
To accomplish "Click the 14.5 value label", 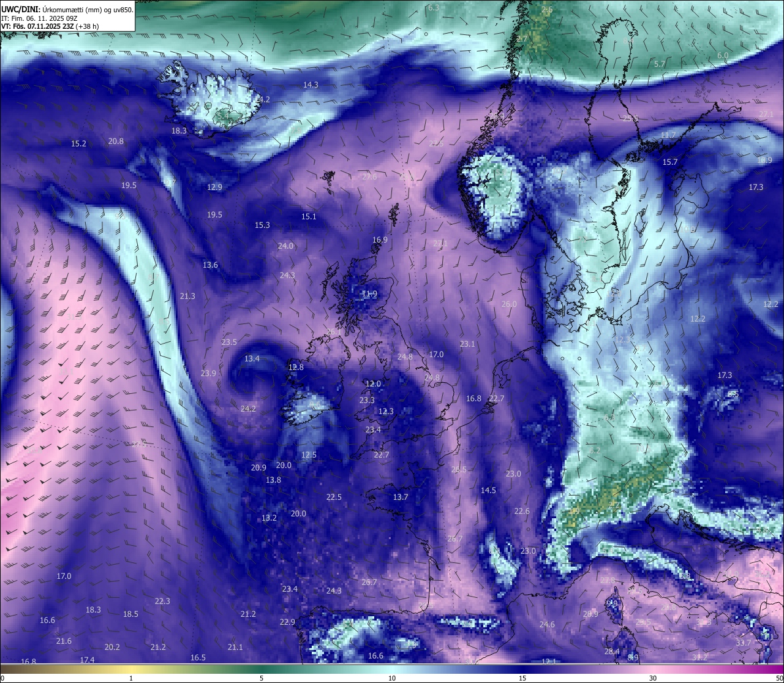I will [x=488, y=490].
